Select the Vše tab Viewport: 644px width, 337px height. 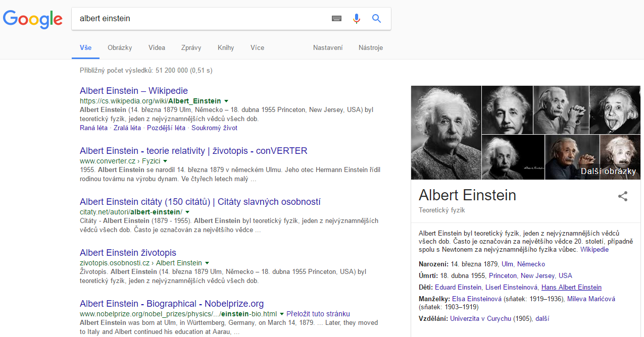click(85, 48)
